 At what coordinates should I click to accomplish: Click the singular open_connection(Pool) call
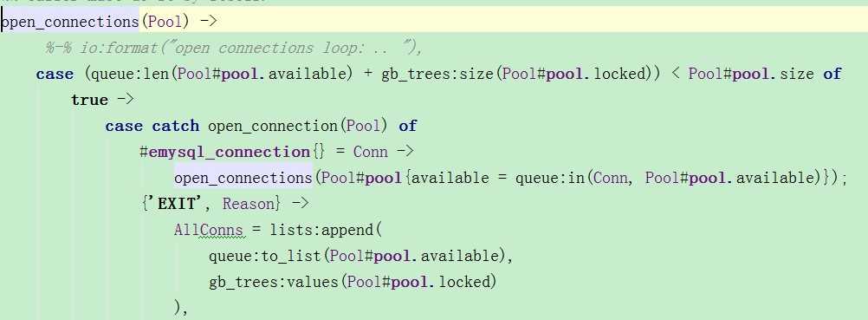point(297,126)
